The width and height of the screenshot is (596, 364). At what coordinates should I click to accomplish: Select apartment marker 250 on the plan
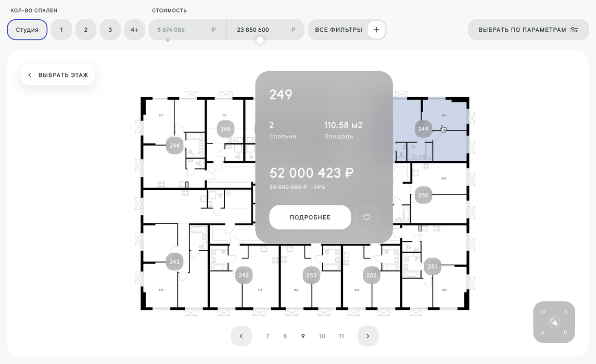pyautogui.click(x=423, y=195)
